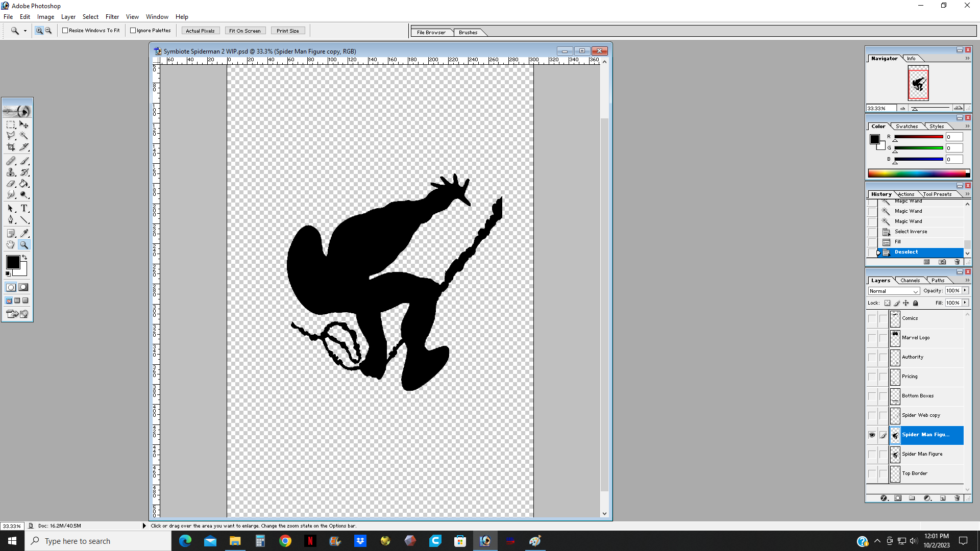The image size is (980, 551).
Task: Hide the Spider Man Figure copy layer
Action: pos(872,435)
